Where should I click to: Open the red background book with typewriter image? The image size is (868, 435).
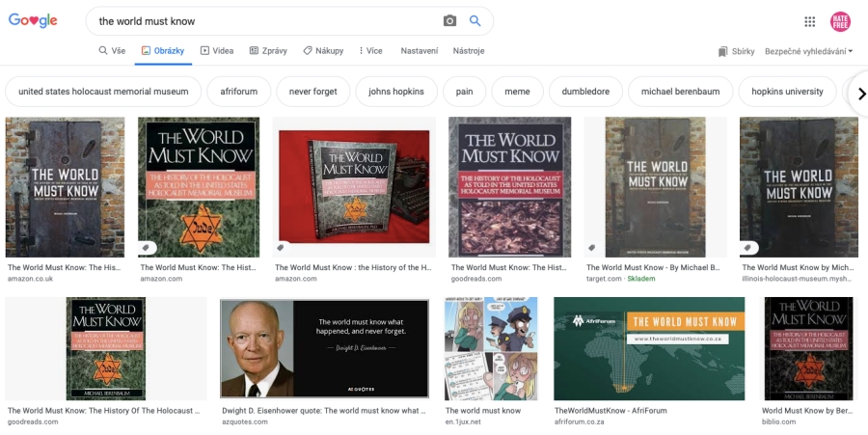coord(354,187)
